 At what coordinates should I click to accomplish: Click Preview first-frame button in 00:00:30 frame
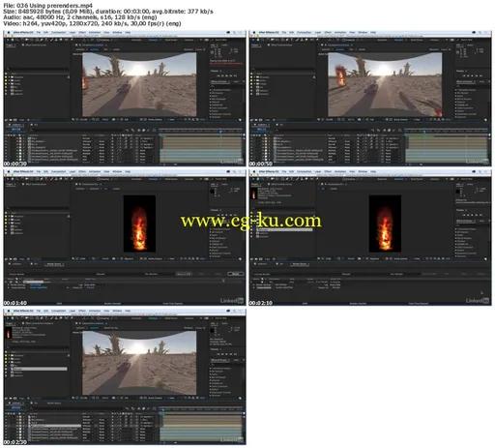pyautogui.click(x=218, y=75)
